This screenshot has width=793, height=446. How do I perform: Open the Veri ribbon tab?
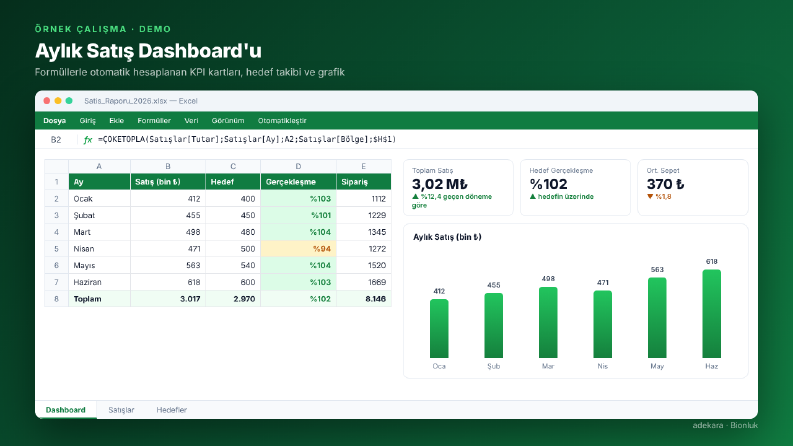(191, 120)
